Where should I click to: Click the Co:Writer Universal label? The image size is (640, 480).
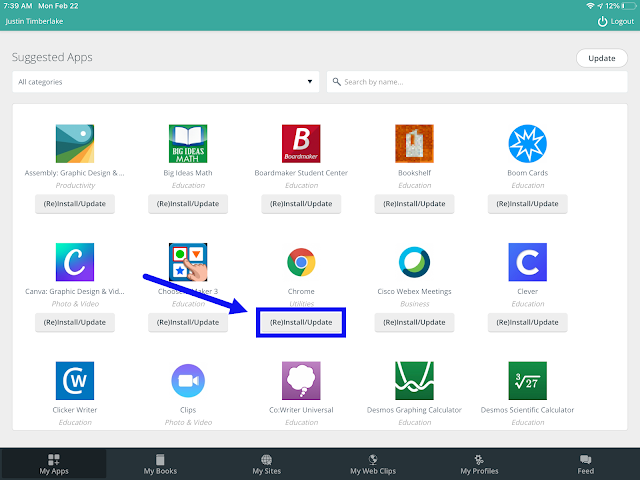(x=301, y=409)
